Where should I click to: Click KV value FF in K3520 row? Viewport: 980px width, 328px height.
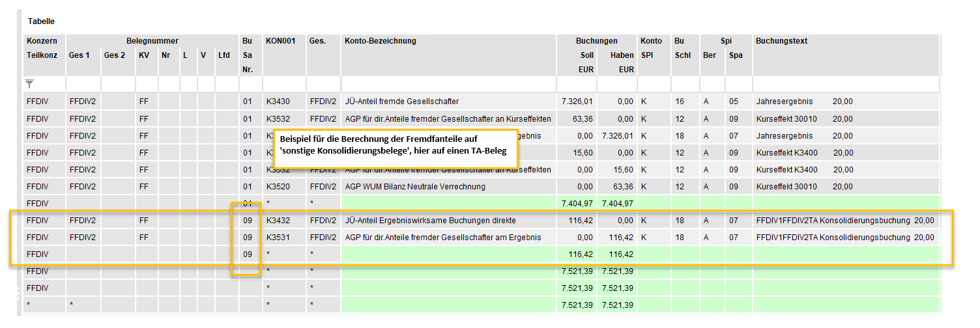(143, 187)
